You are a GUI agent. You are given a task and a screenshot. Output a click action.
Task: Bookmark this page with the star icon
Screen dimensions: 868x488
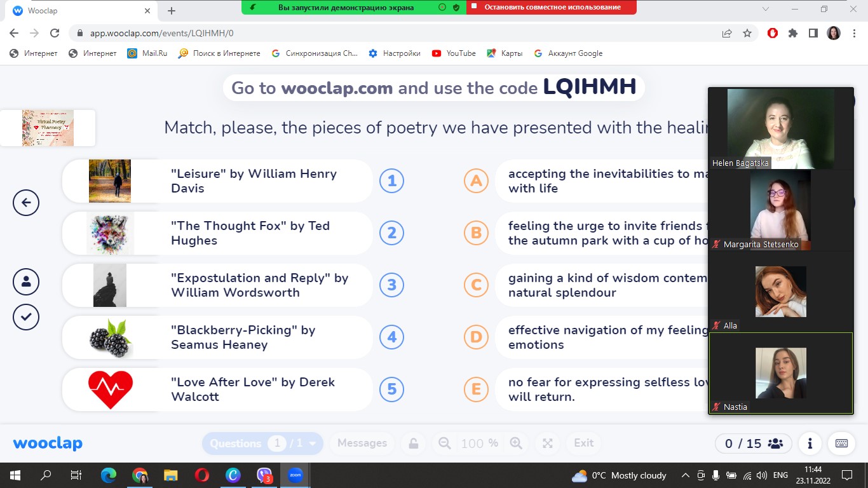coord(747,33)
